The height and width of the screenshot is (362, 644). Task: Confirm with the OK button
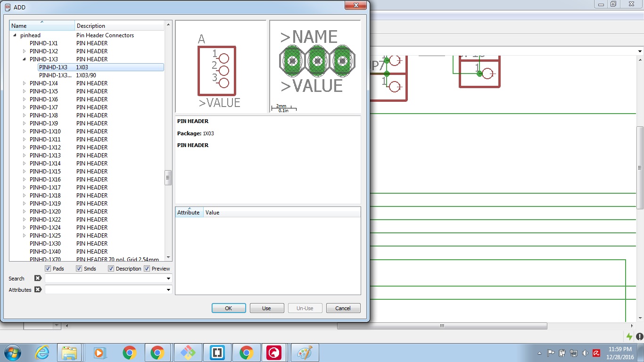click(x=229, y=308)
